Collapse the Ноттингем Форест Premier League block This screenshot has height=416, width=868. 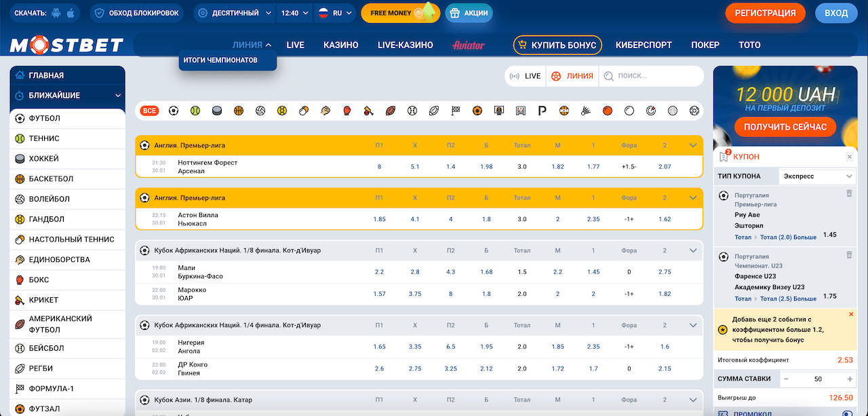coord(693,145)
